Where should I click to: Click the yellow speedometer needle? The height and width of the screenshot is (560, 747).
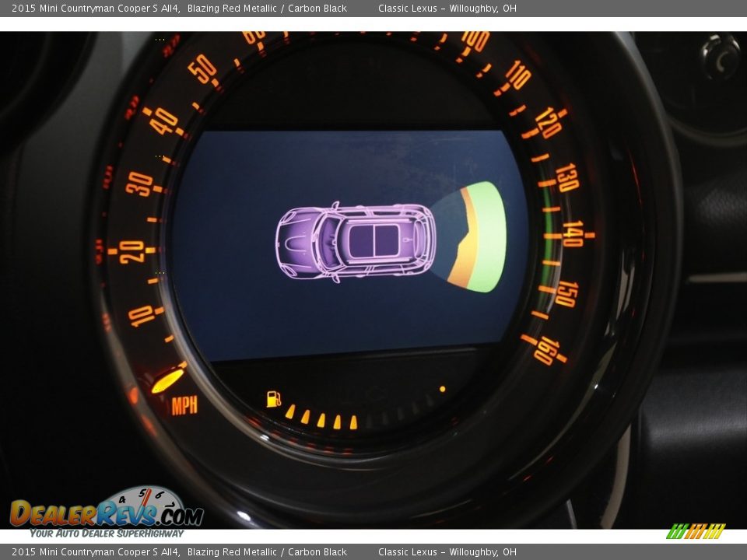[x=167, y=380]
